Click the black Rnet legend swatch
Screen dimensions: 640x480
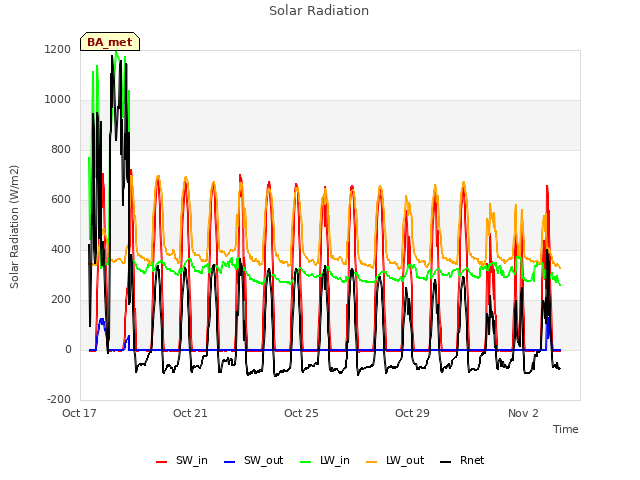[x=446, y=462]
